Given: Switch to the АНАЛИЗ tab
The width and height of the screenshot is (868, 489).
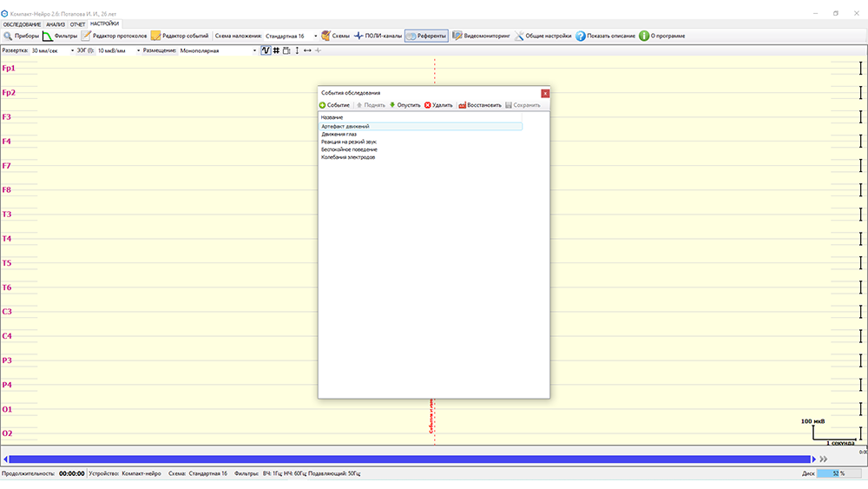Looking at the screenshot, I should (x=56, y=23).
